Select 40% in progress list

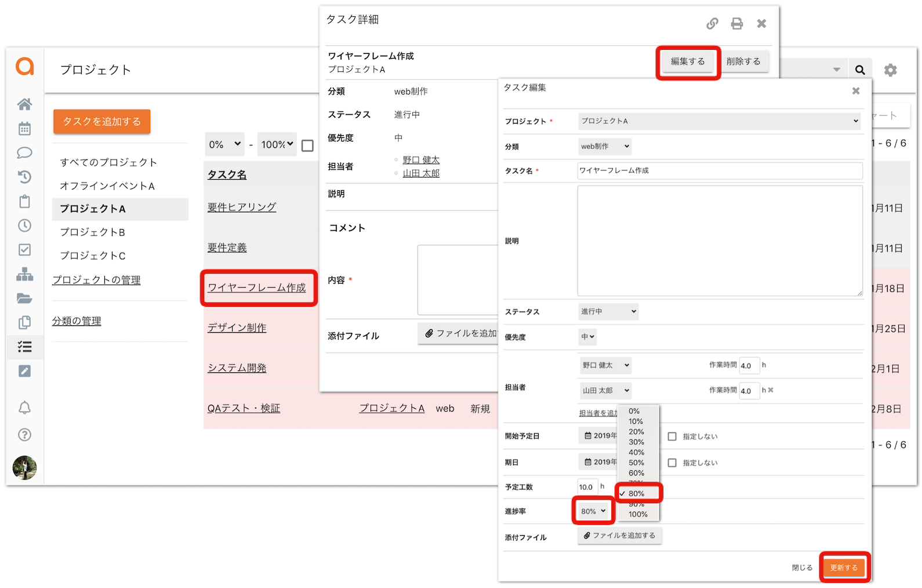click(x=636, y=452)
